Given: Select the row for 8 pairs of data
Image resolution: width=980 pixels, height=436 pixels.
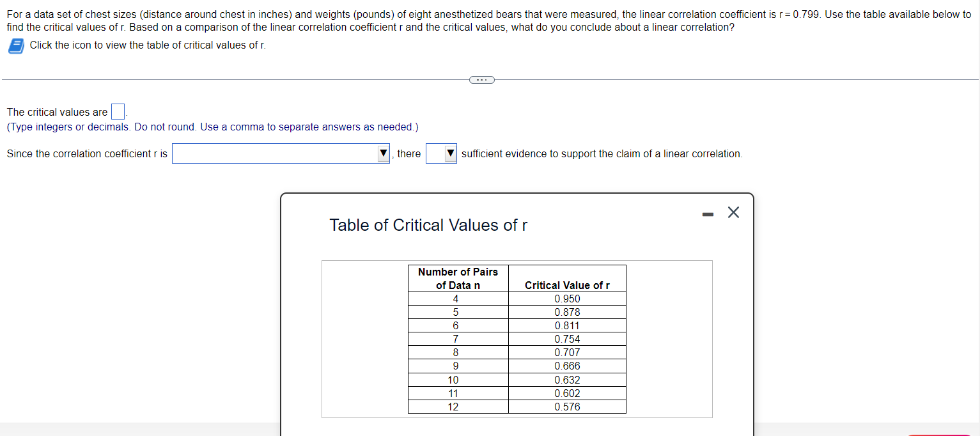Looking at the screenshot, I should (458, 352).
